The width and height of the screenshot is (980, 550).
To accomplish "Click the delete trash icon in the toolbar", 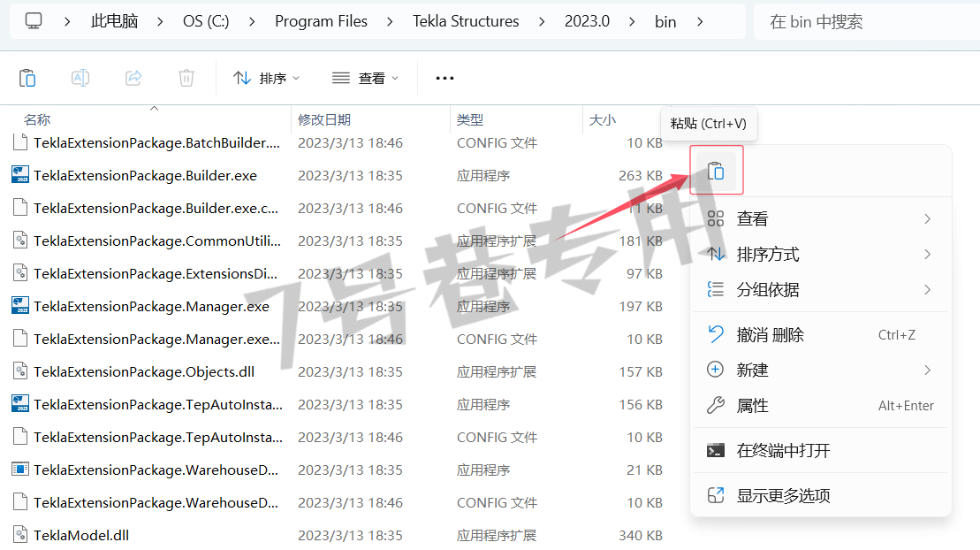I will (x=186, y=78).
